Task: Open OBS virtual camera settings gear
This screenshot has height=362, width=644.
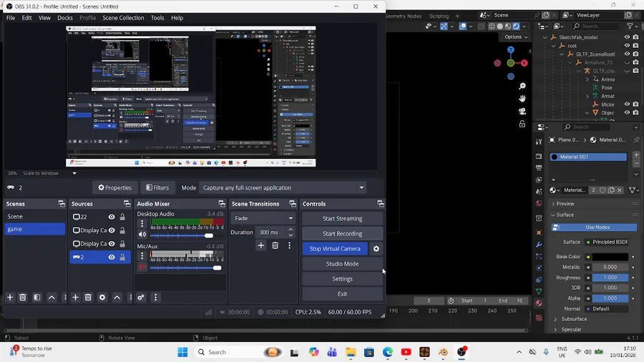Action: 376,249
